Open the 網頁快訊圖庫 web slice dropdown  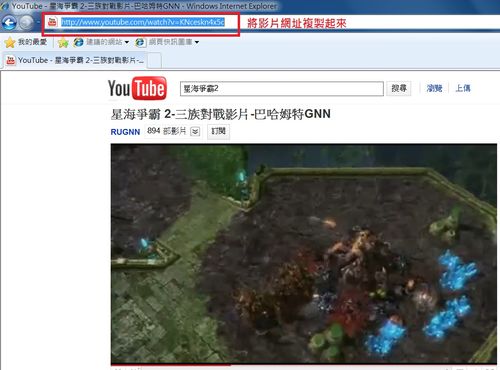tap(167, 42)
